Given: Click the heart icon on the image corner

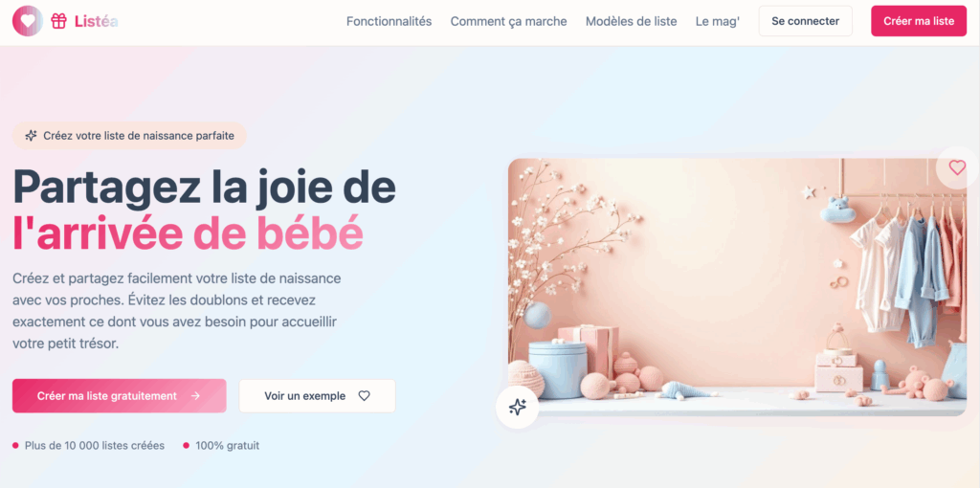Looking at the screenshot, I should [x=957, y=167].
